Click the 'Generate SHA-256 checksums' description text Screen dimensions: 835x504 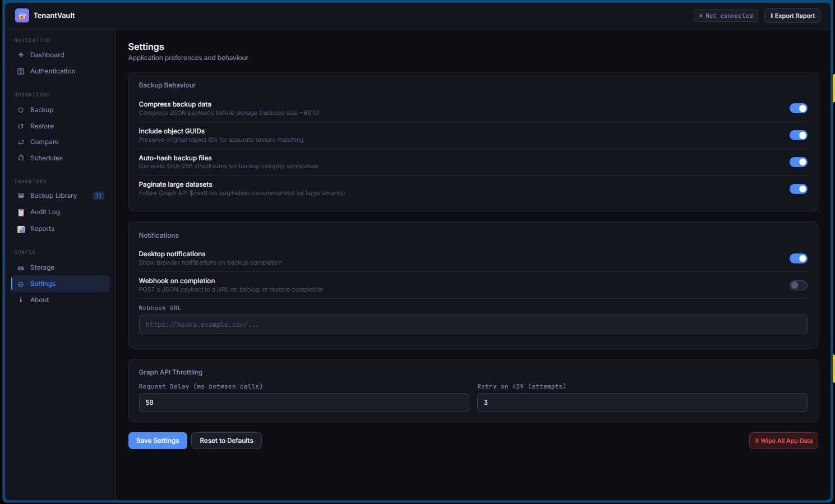pyautogui.click(x=228, y=167)
